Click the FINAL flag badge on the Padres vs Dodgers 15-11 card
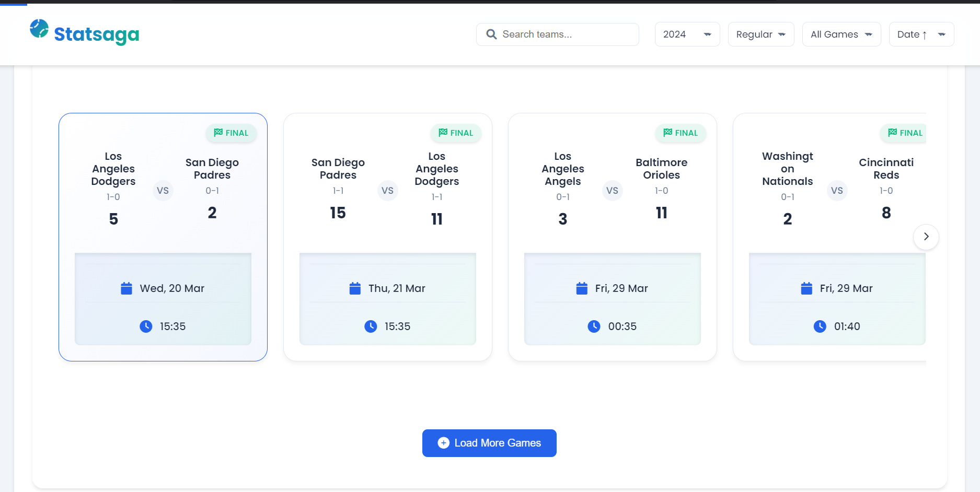980x492 pixels. click(456, 133)
